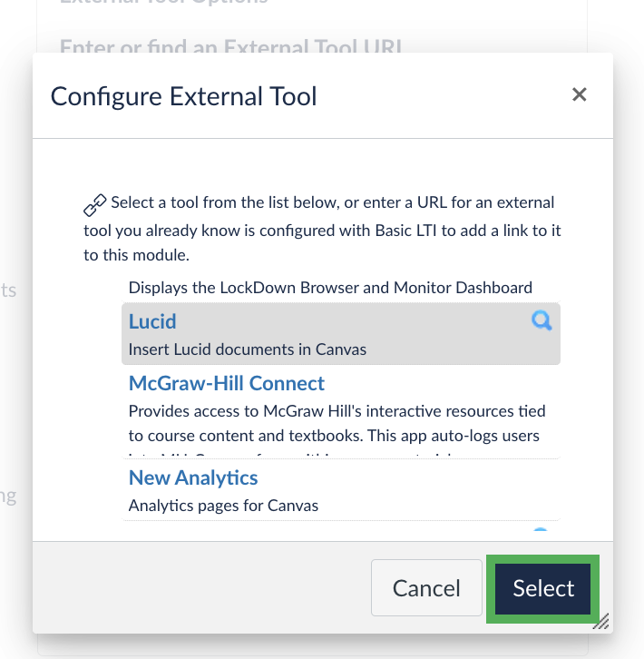Click the "Configure External Tool" dialog title
This screenshot has width=644, height=659.
184,95
